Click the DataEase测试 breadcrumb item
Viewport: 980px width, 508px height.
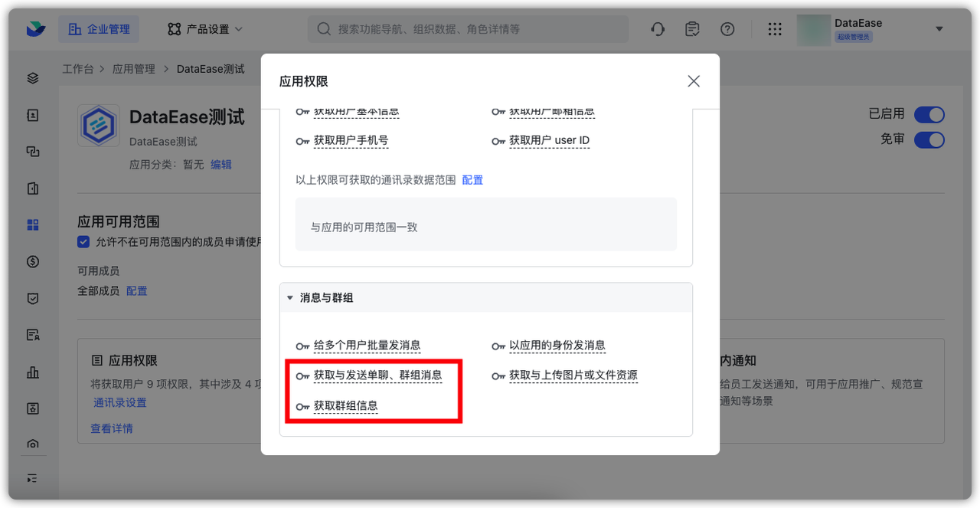point(211,69)
